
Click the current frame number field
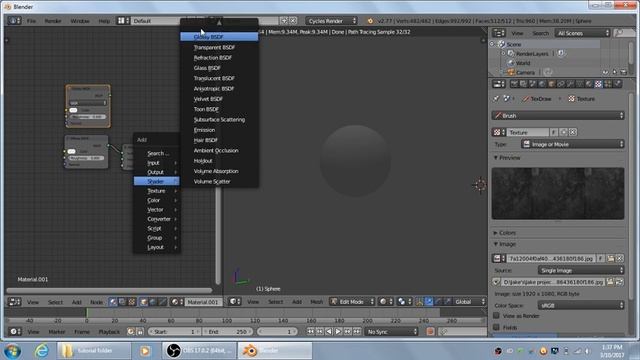(278, 331)
